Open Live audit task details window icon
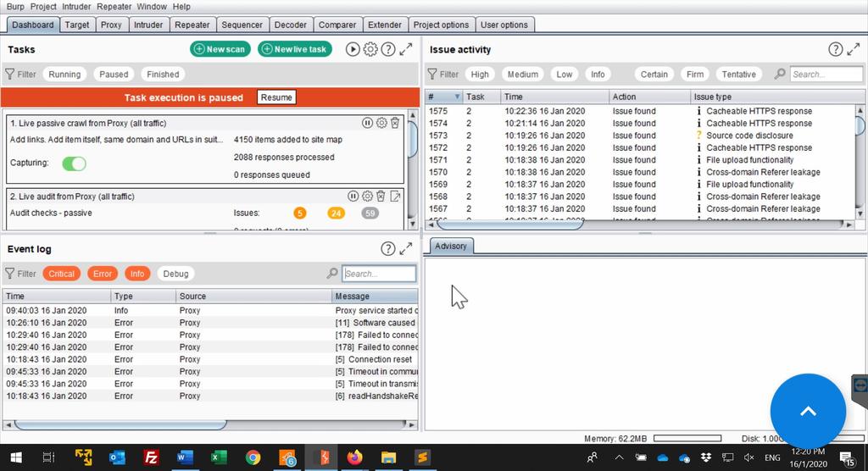 [395, 196]
